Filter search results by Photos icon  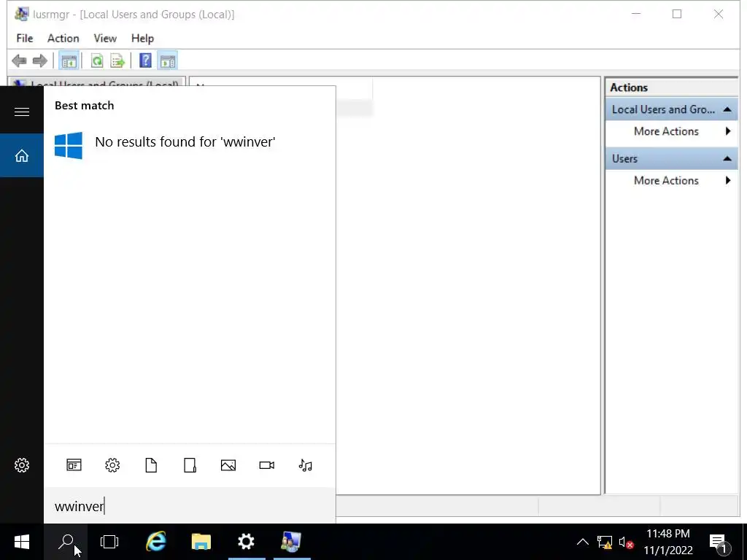coord(228,465)
